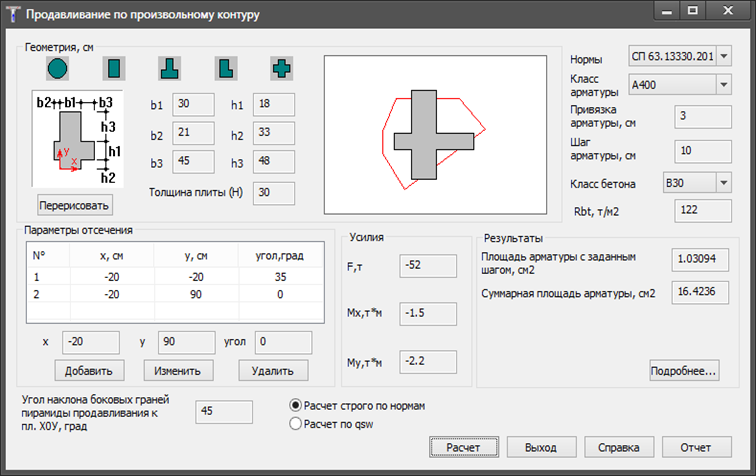The height and width of the screenshot is (476, 756).
Task: Click the "x, см" column header
Action: [112, 256]
